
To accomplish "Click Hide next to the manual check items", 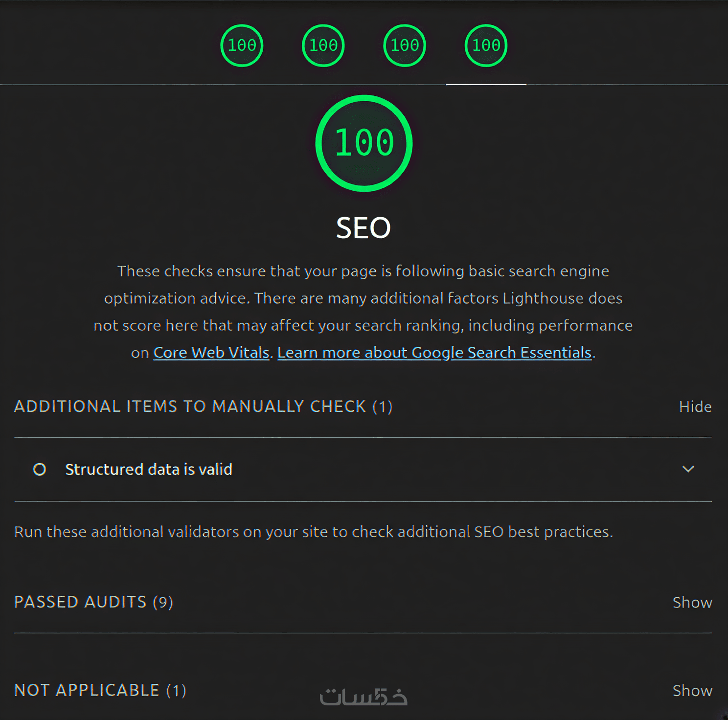I will [x=695, y=407].
